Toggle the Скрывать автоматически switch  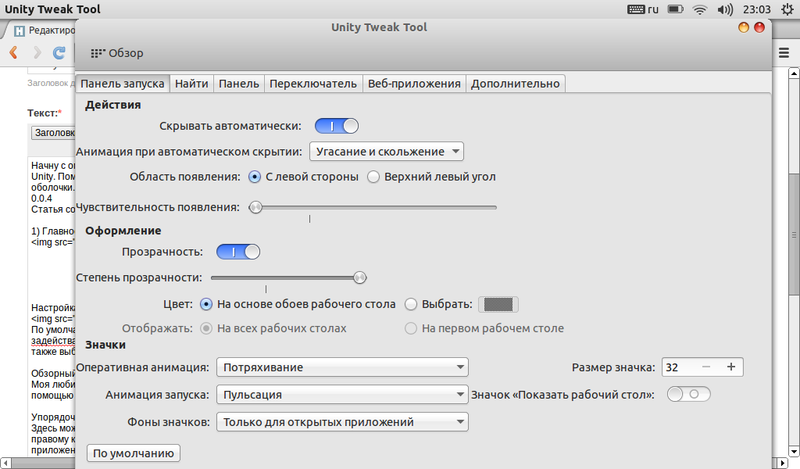point(337,126)
